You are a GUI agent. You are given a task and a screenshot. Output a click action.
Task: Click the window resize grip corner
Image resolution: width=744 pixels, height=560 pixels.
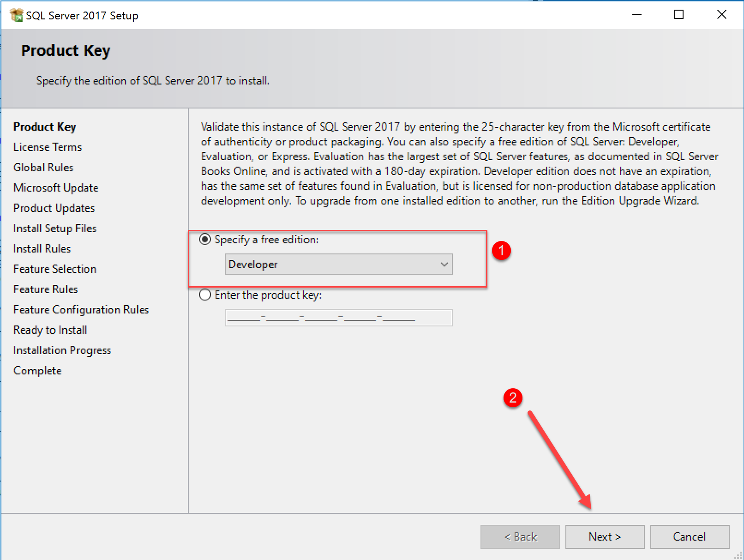[x=738, y=555]
